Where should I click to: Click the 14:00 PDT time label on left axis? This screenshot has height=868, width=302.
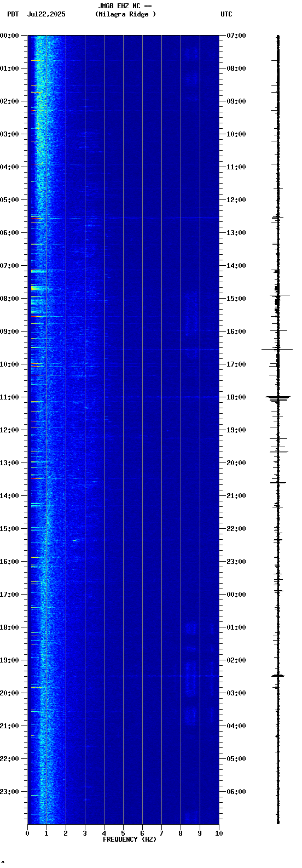(x=9, y=496)
